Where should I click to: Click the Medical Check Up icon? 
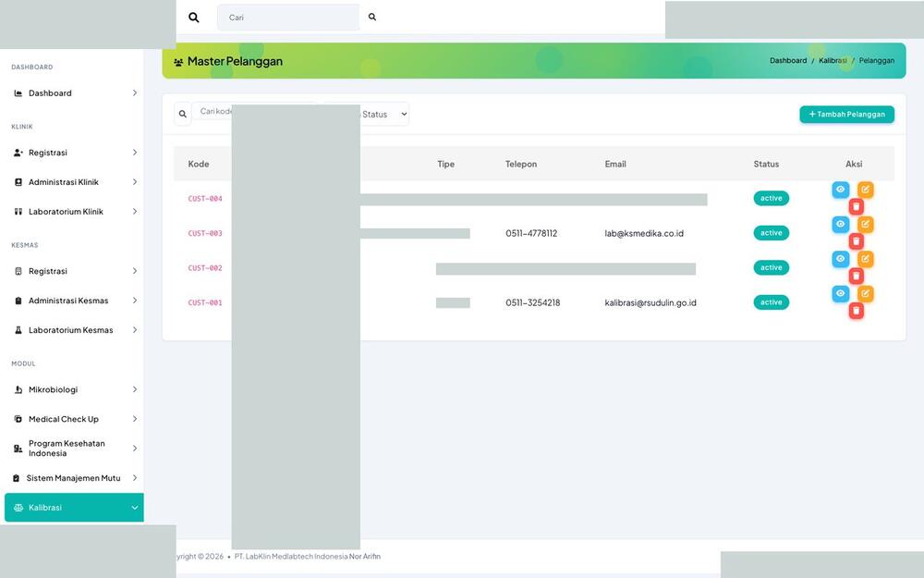click(x=18, y=419)
